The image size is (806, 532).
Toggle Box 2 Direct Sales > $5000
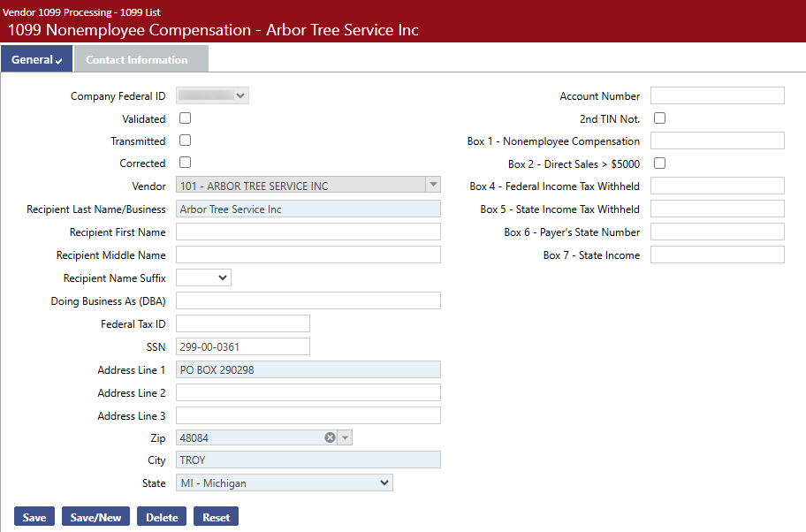pos(659,163)
